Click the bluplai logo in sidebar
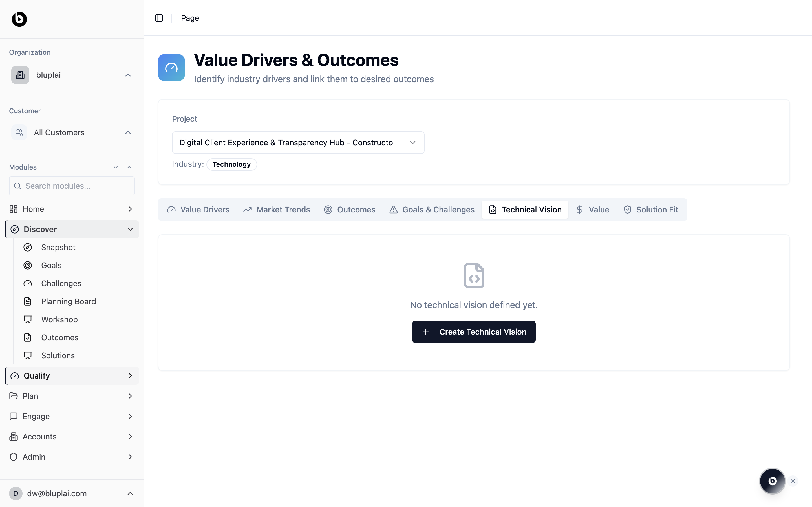812x507 pixels. 19,19
